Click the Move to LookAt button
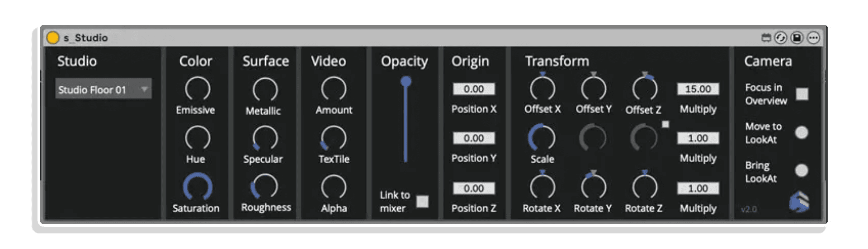 click(802, 132)
